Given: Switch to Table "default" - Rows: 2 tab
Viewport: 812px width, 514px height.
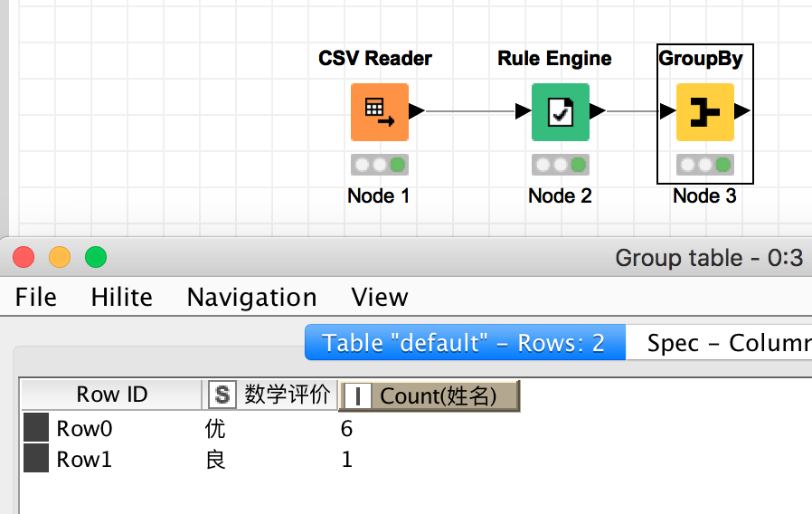Looking at the screenshot, I should pos(465,342).
